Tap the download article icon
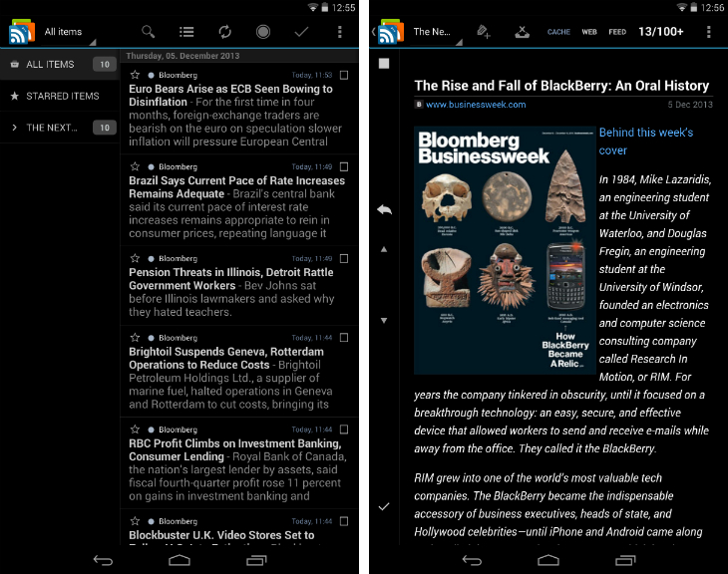The image size is (728, 574). click(522, 32)
